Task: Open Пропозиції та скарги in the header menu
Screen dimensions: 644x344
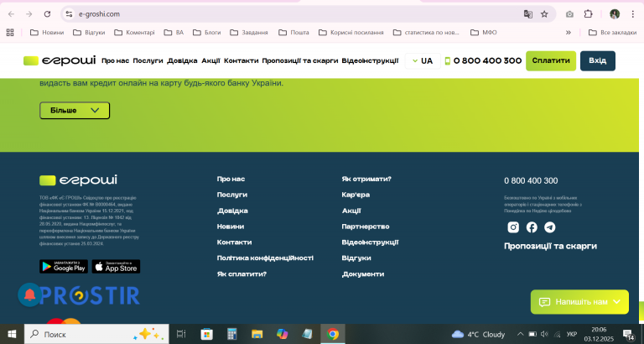Action: click(300, 60)
